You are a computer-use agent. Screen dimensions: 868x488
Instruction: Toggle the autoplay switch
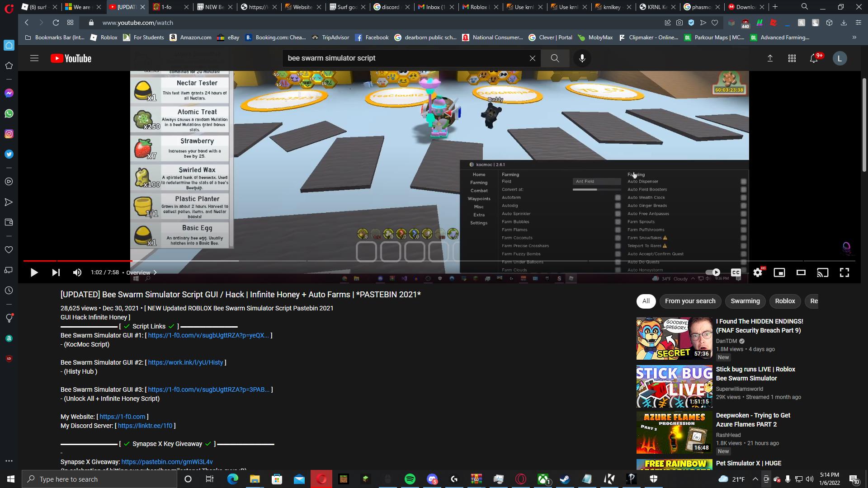[x=713, y=272]
